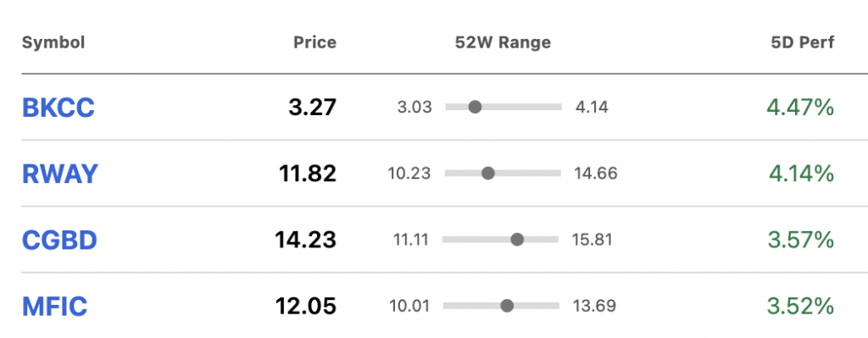Image resolution: width=868 pixels, height=338 pixels.
Task: Click RWAY 5D performance 4.14%
Action: [802, 174]
